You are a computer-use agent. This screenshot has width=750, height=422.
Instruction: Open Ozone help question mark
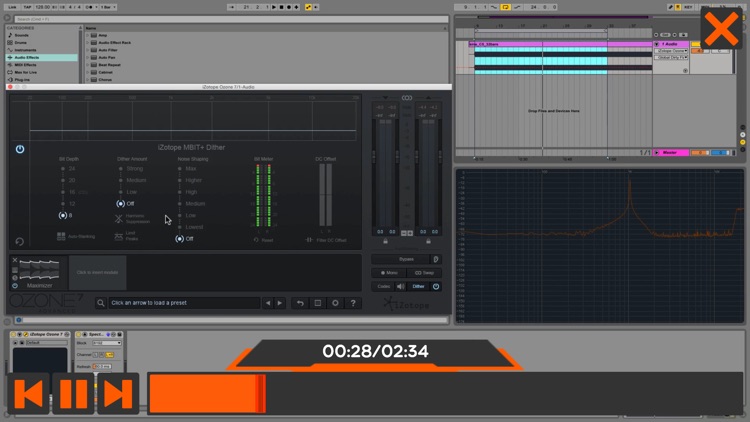[353, 303]
